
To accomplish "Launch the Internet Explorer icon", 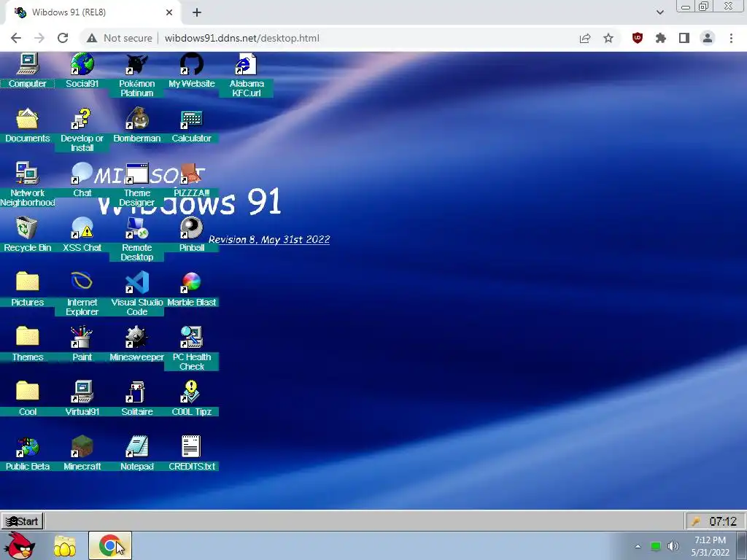I will [x=82, y=294].
